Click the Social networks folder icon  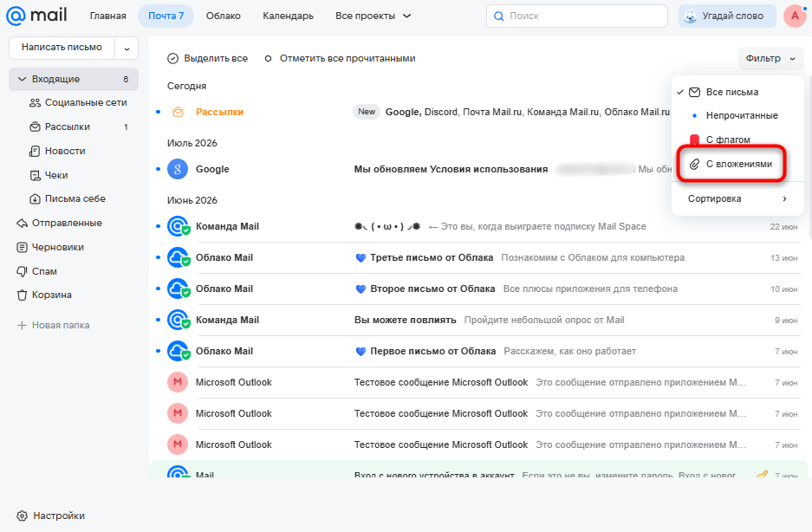35,102
